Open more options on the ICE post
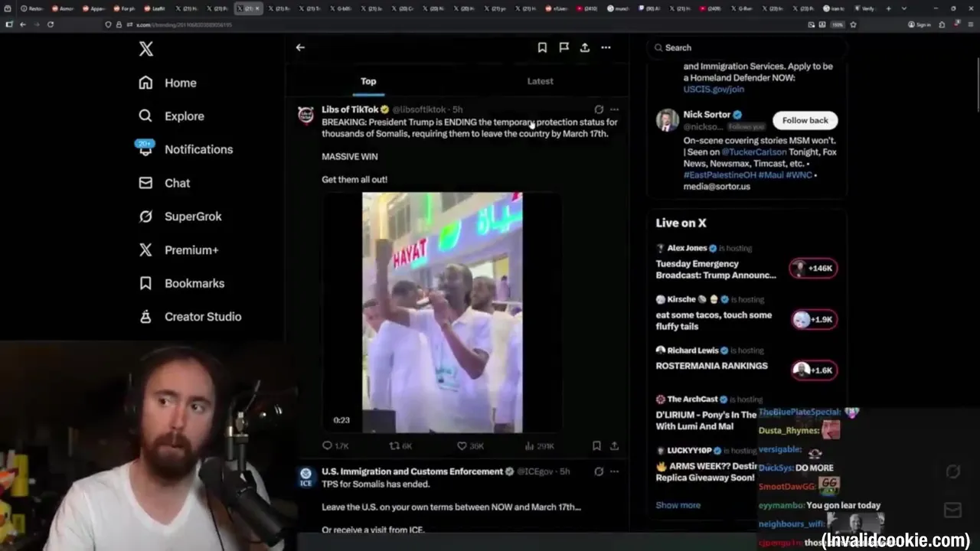Screen dimensions: 980x551 point(614,471)
